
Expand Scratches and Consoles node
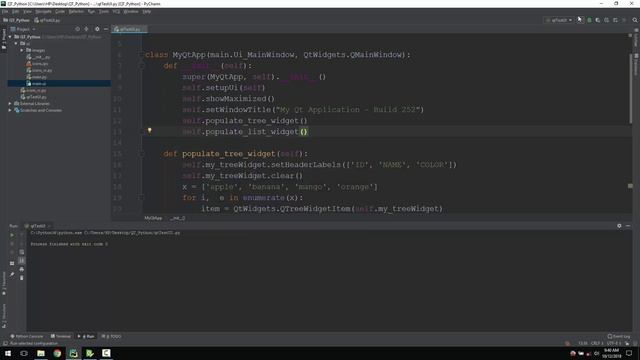click(10, 110)
